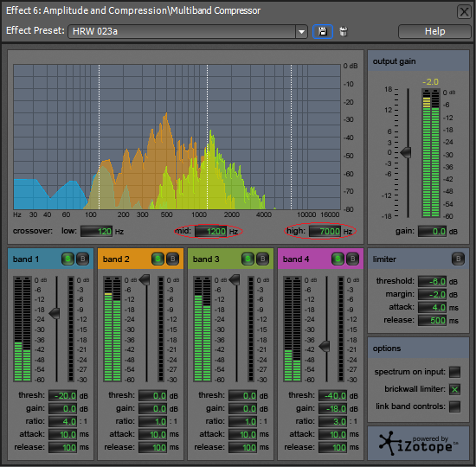Edit band 2 release field
The height and width of the screenshot is (467, 476).
pyautogui.click(x=152, y=447)
